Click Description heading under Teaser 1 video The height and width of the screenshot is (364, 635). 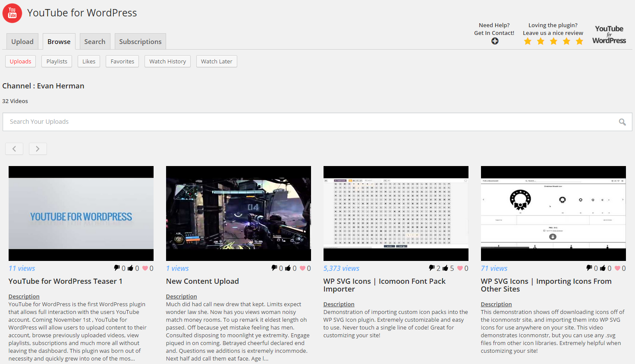(x=24, y=296)
